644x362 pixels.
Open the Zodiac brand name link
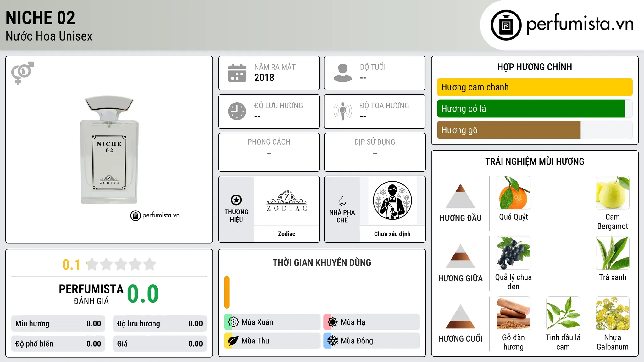coord(286,234)
